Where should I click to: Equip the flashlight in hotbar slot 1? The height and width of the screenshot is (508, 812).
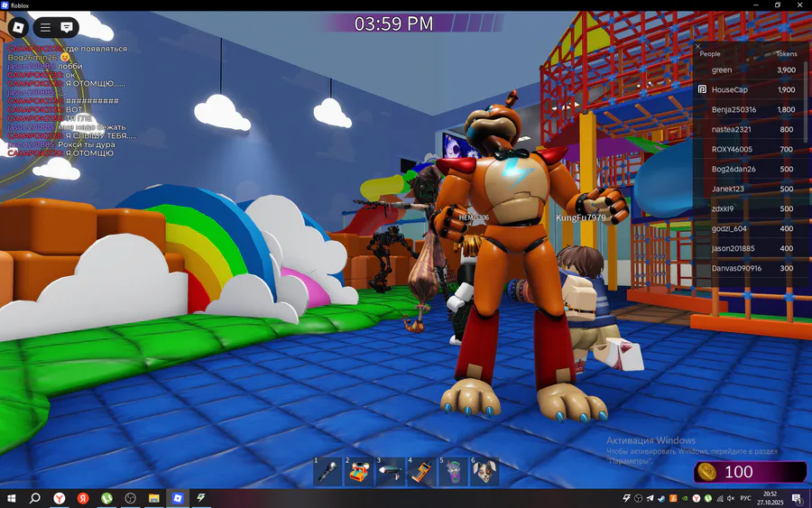coord(328,471)
